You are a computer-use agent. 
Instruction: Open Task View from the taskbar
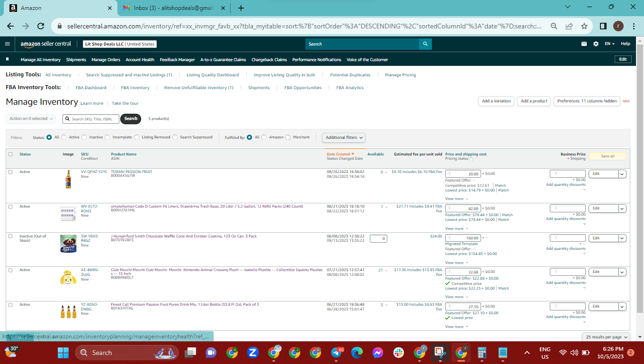click(190, 353)
